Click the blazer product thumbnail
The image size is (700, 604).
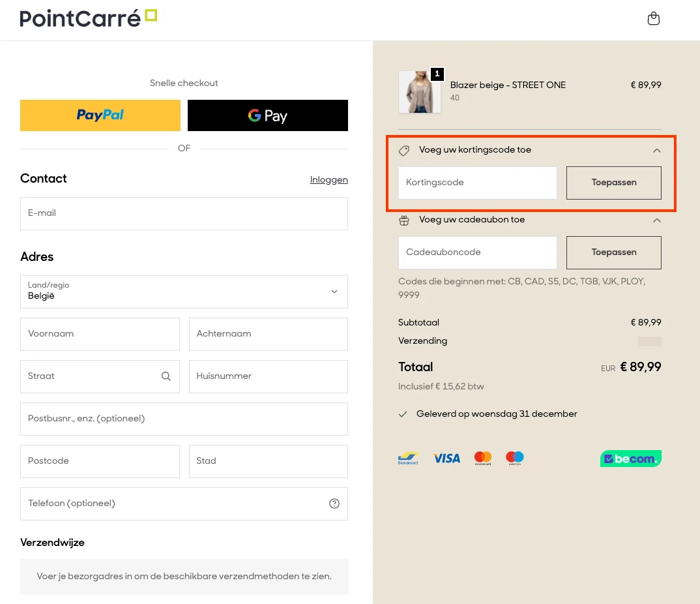(x=419, y=92)
